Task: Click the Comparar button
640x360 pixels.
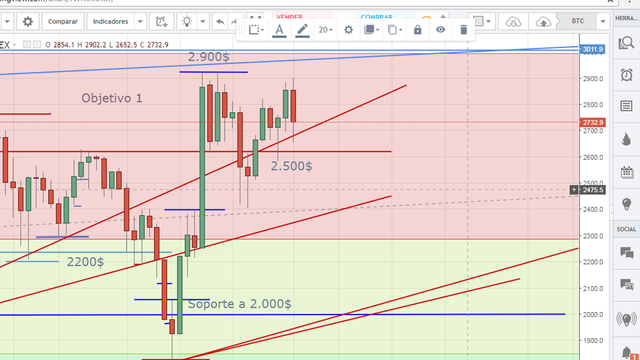Action: [x=62, y=21]
